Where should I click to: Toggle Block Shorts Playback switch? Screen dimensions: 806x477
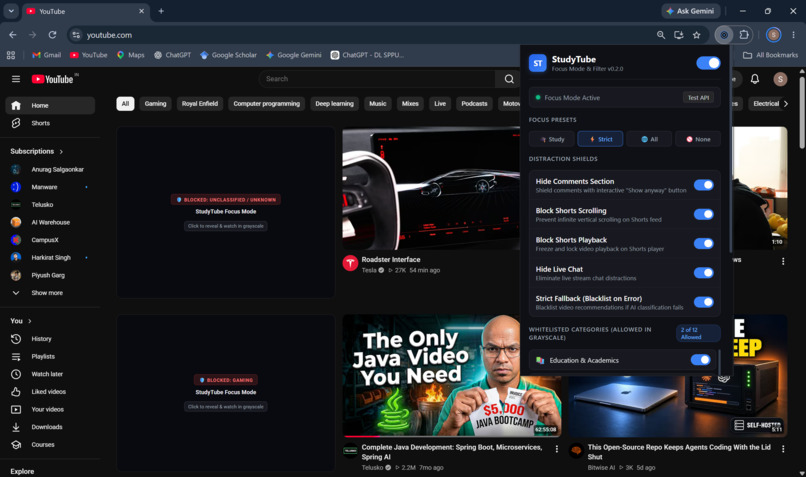(x=704, y=244)
